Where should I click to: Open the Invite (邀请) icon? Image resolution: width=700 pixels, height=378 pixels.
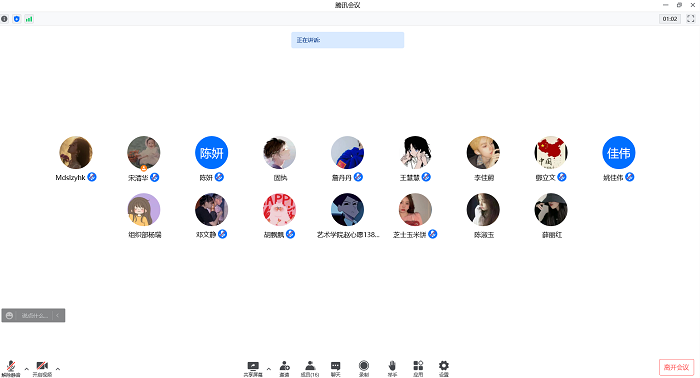click(284, 369)
